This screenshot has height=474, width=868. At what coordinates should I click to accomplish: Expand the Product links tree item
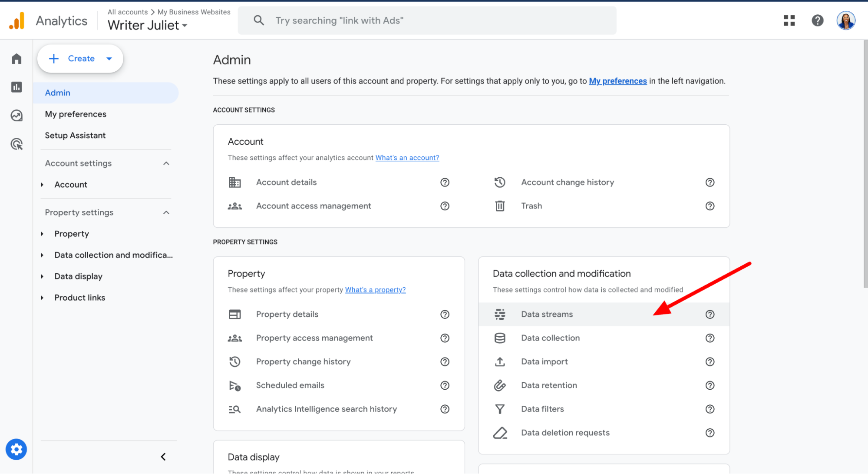[x=42, y=298]
